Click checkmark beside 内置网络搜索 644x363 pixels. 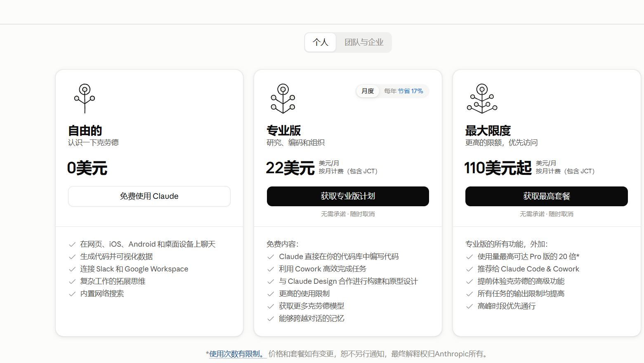point(72,294)
